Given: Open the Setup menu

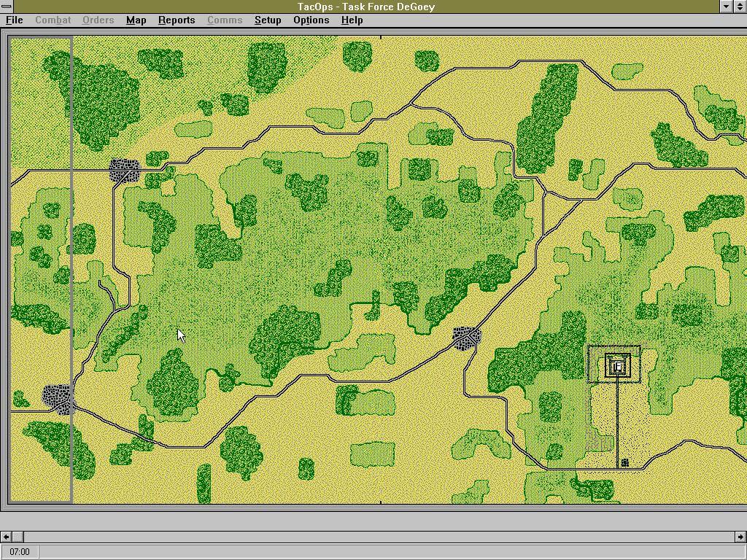Looking at the screenshot, I should tap(267, 20).
